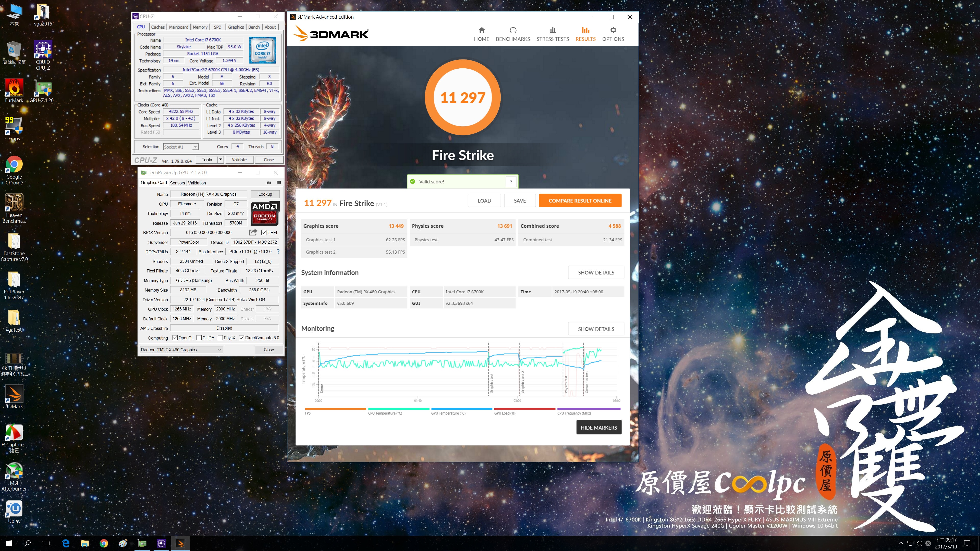The image size is (980, 551).
Task: Click the GPU-Z screenshot camera icon
Action: [268, 183]
